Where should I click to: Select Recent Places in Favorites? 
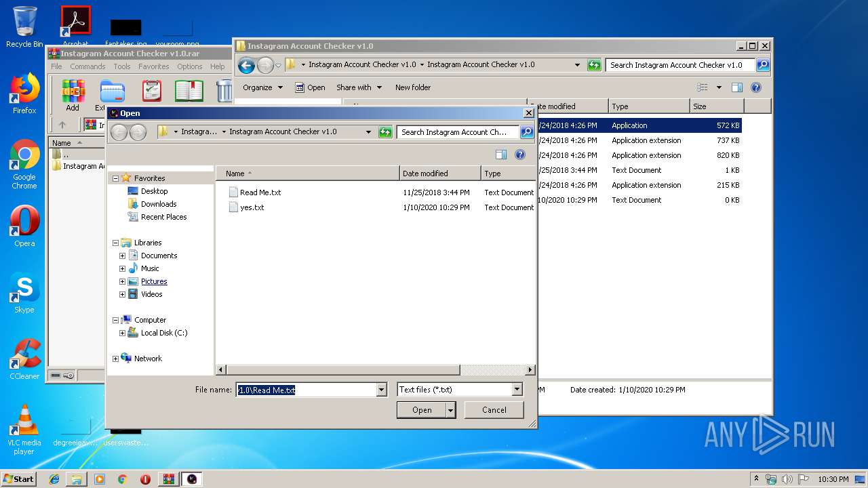click(x=163, y=217)
